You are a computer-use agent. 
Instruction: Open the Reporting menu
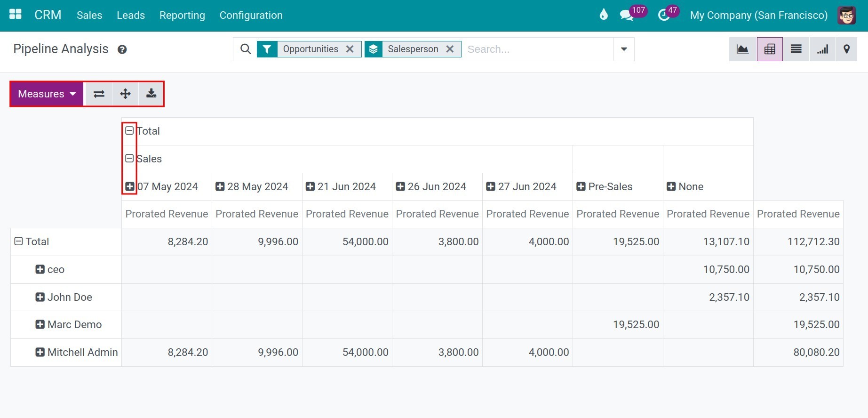tap(182, 15)
